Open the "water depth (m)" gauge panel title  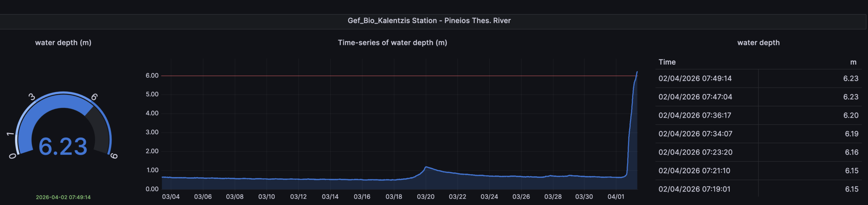coord(63,43)
